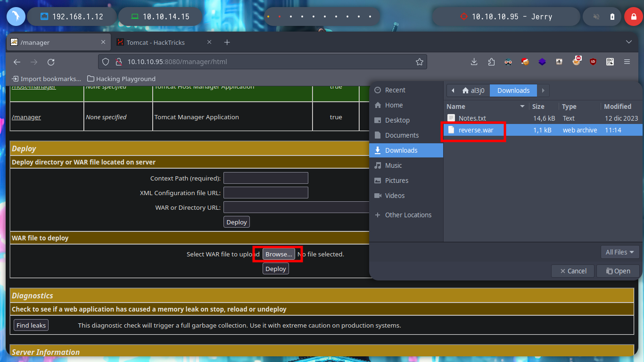Open the /manager application link
The width and height of the screenshot is (644, 362).
tap(26, 117)
